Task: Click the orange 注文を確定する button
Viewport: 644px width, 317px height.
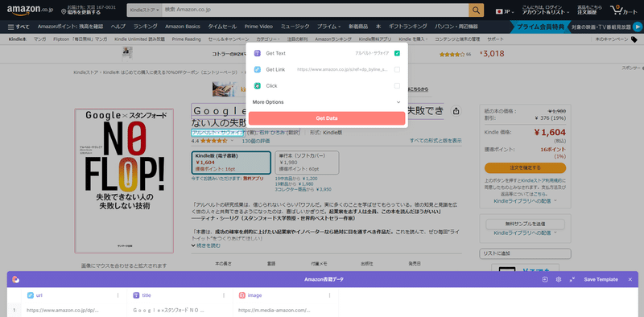Action: pos(526,168)
